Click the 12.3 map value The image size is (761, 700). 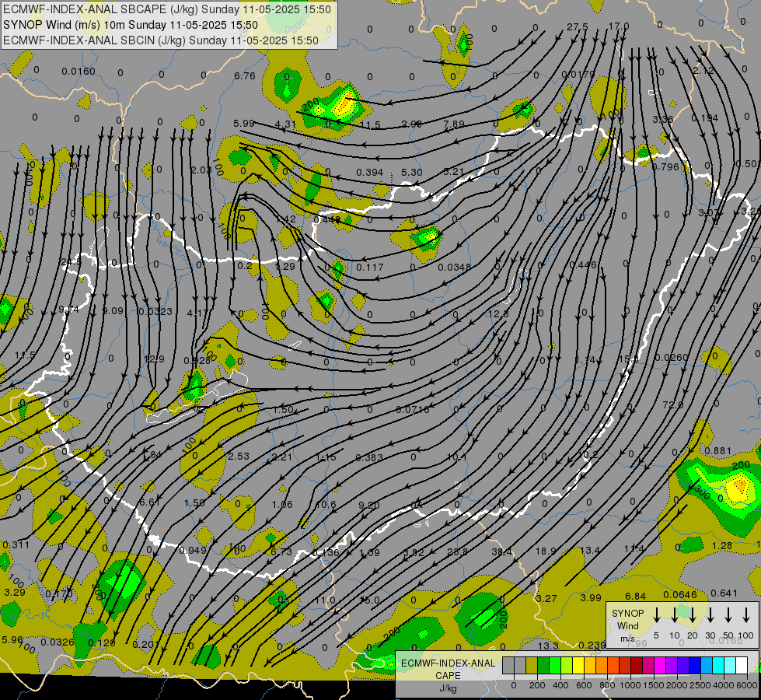tap(498, 314)
